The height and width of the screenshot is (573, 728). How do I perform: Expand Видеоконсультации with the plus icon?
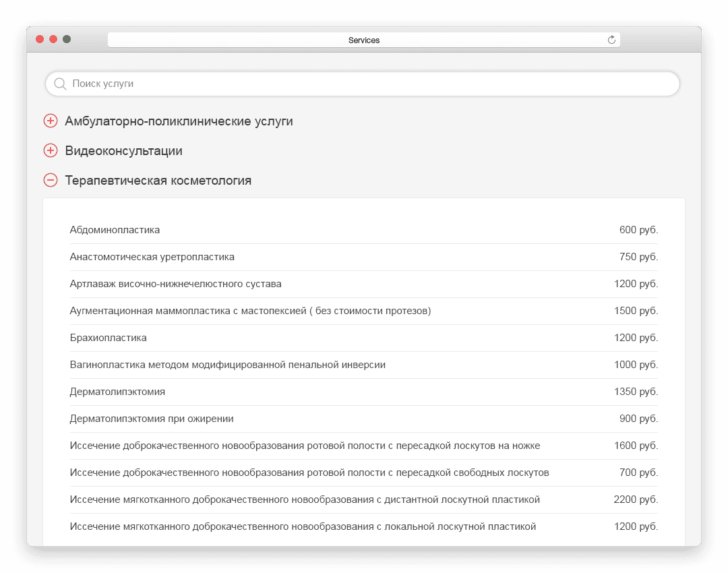click(x=51, y=150)
